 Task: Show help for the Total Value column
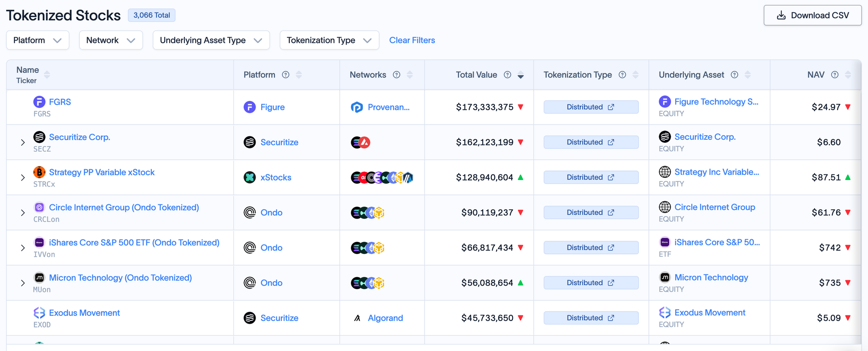(507, 75)
